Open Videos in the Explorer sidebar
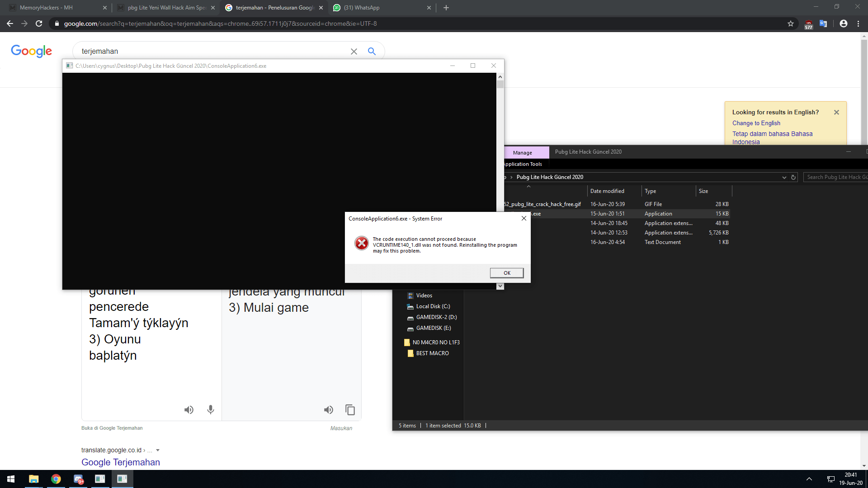Image resolution: width=868 pixels, height=488 pixels. [x=424, y=296]
